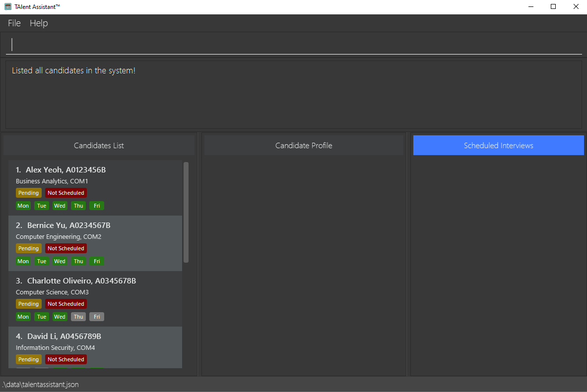Image resolution: width=587 pixels, height=392 pixels.
Task: Click Charlotte Oliveiro's greyed Fri tag
Action: [97, 317]
